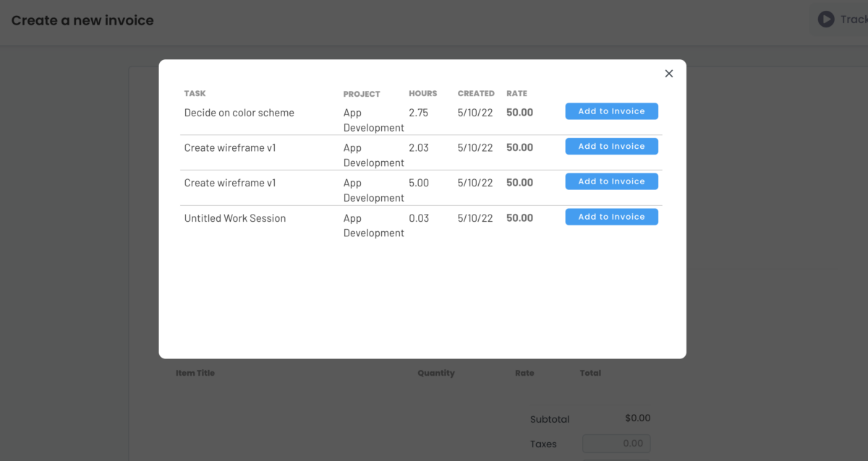Click the 5/10/22 date of the last task
This screenshot has height=461, width=868.
click(x=475, y=217)
